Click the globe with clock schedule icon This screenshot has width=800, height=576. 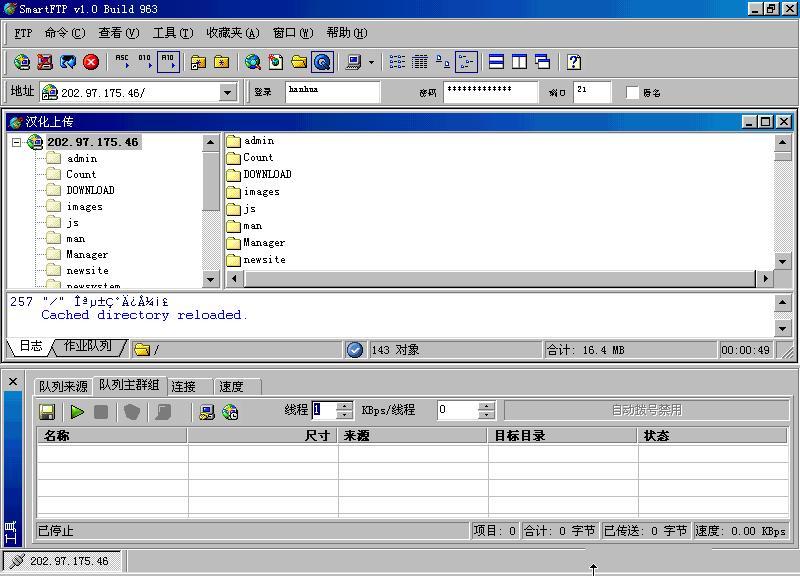tap(230, 412)
